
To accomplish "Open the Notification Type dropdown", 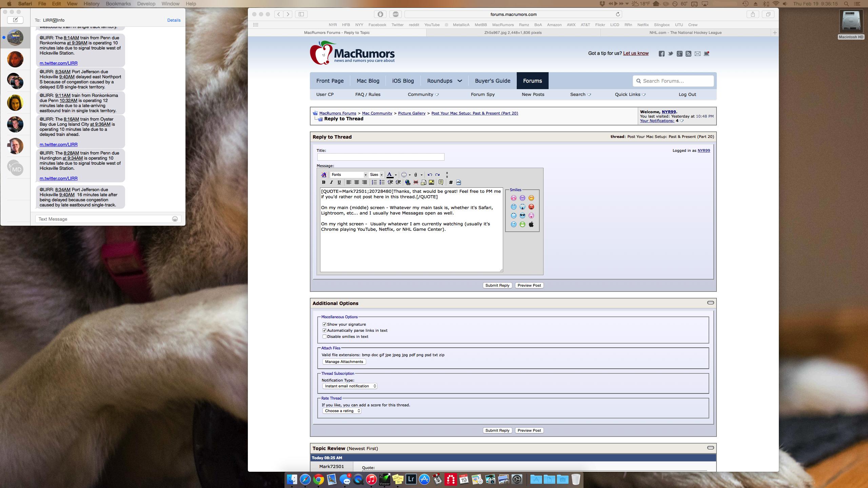I will [x=350, y=386].
